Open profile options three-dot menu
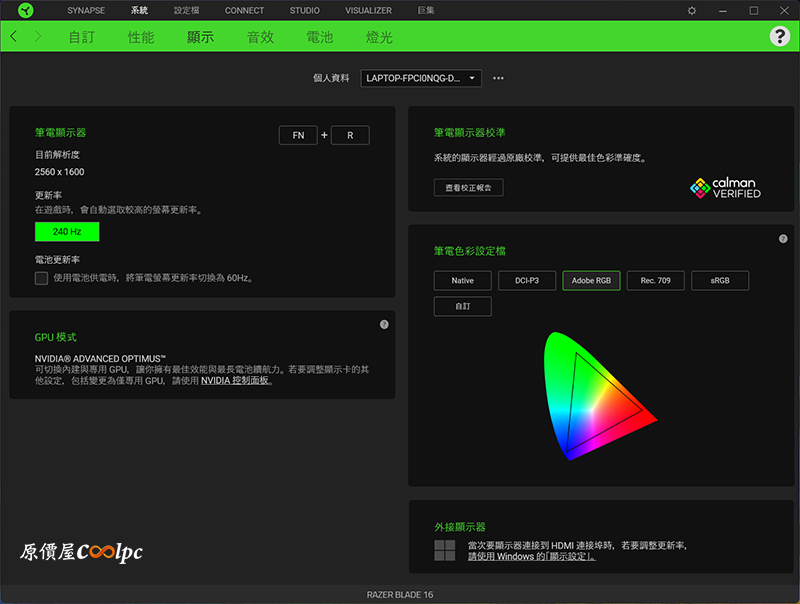This screenshot has height=604, width=800. tap(498, 78)
